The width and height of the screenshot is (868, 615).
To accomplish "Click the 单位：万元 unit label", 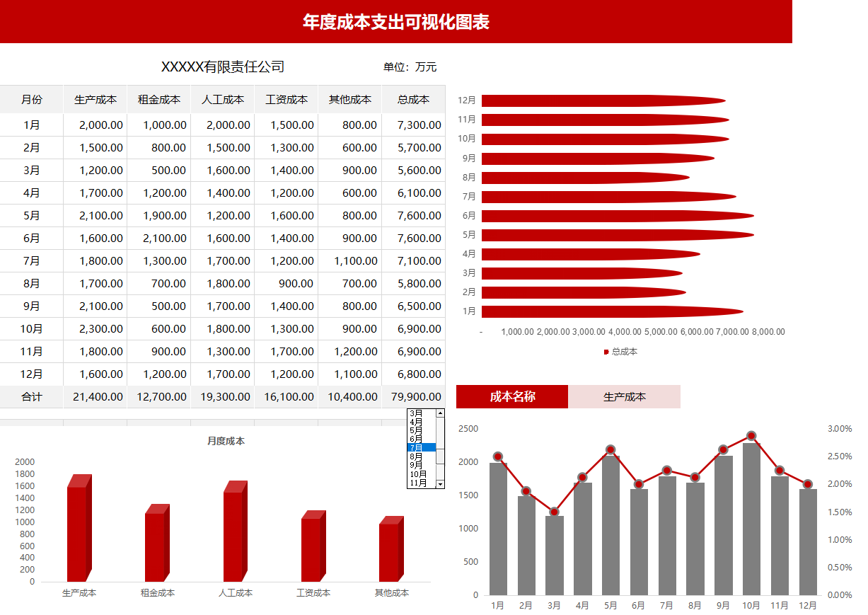I will coord(410,67).
